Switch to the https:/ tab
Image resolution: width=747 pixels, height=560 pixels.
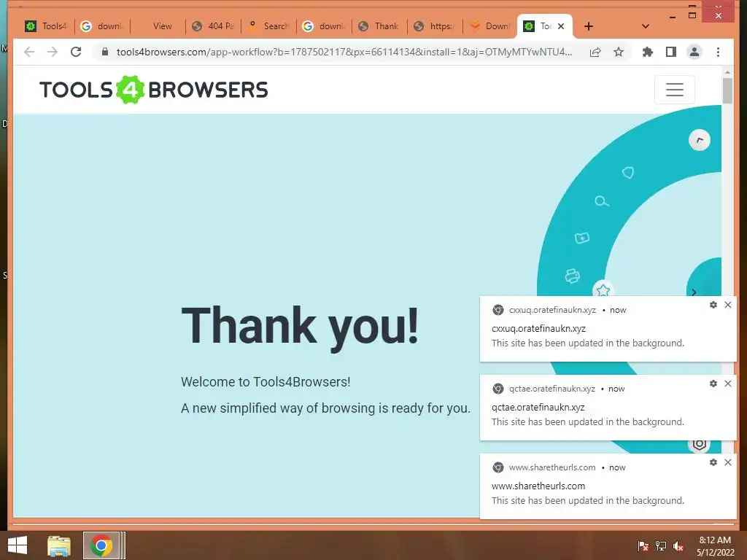435,26
